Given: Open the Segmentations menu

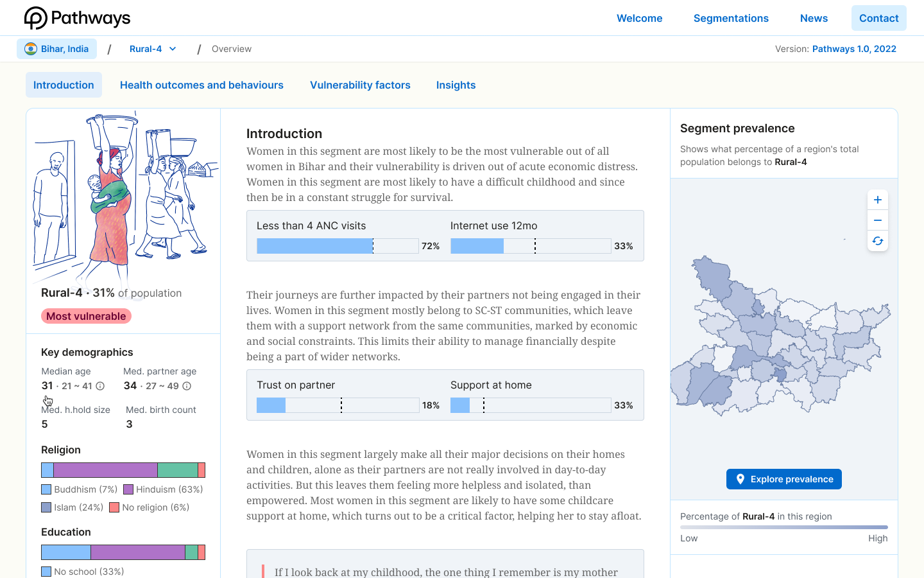Looking at the screenshot, I should (731, 18).
